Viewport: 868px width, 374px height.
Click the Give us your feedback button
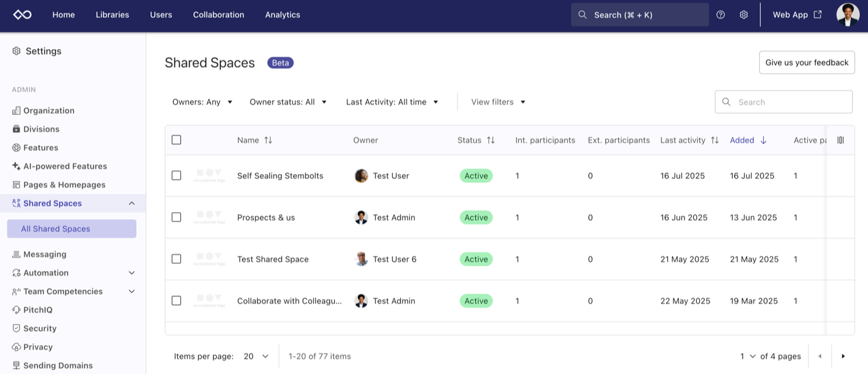(806, 62)
